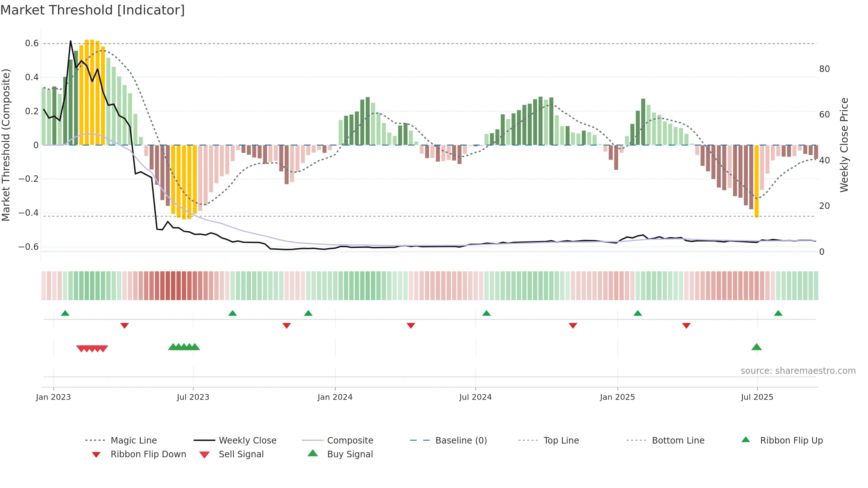868x488 pixels.
Task: Toggle the Baseline (0) legend entry
Action: pos(448,440)
